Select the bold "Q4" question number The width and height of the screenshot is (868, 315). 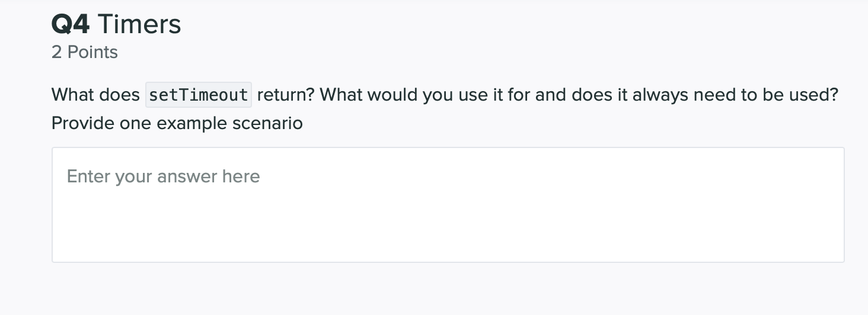point(71,24)
